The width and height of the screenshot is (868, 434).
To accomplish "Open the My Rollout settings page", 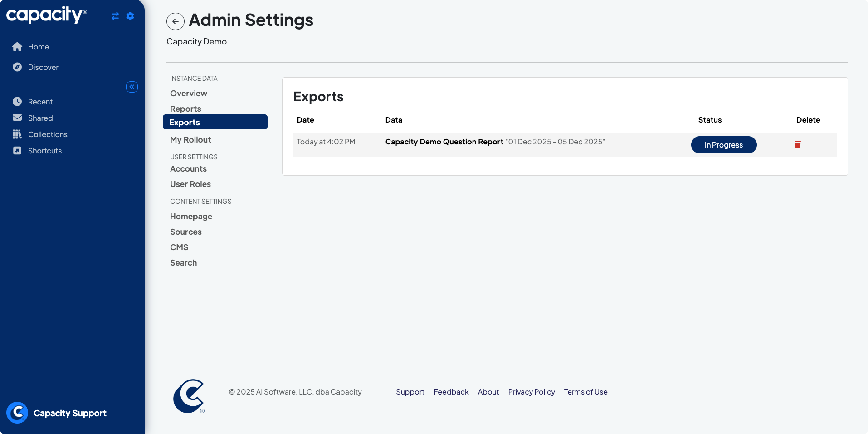I will [190, 140].
